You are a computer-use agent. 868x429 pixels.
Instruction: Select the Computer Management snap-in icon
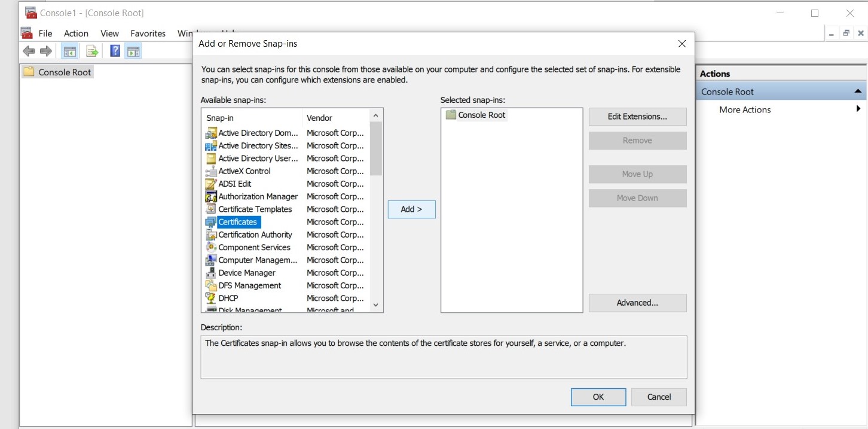(210, 260)
